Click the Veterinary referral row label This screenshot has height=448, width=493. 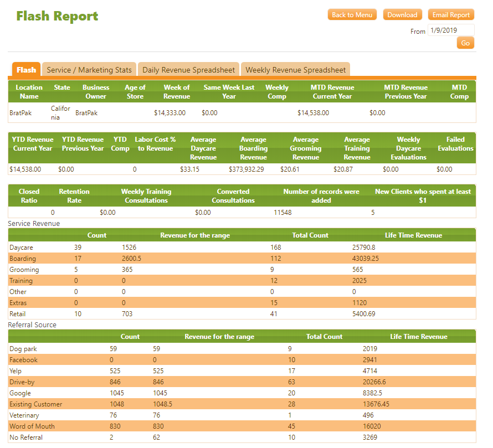24,415
